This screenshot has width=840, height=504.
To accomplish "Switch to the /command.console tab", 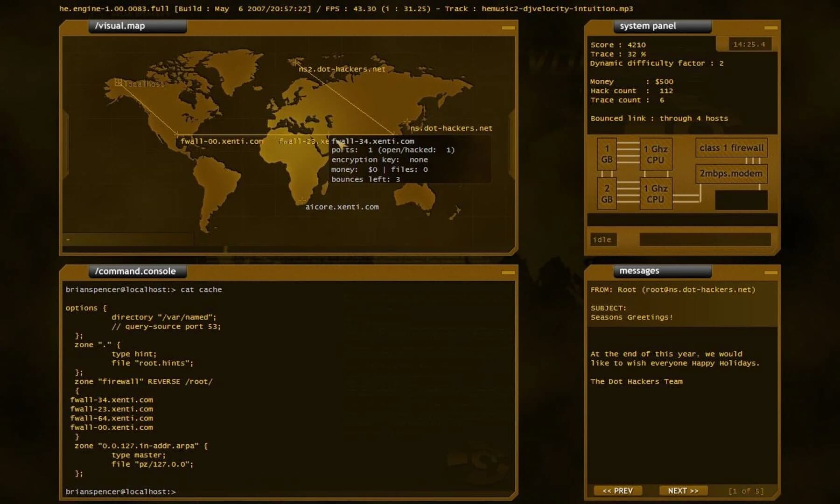I will point(135,271).
